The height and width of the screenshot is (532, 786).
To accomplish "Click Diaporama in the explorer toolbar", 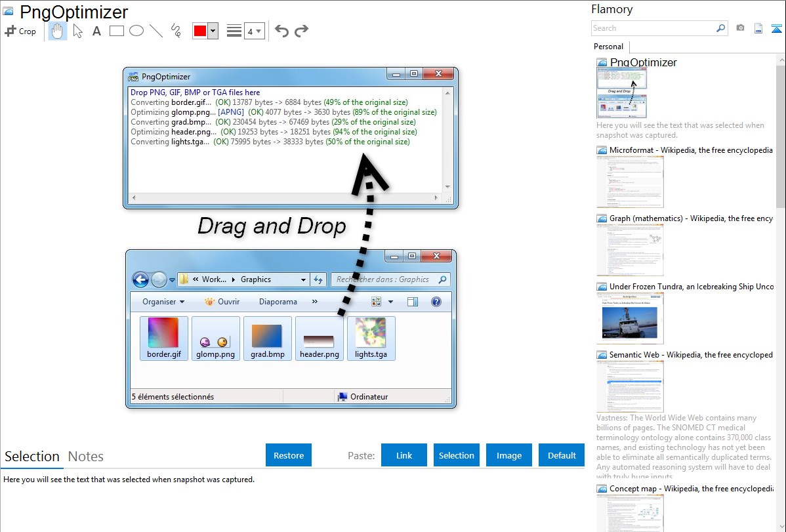I will [278, 302].
